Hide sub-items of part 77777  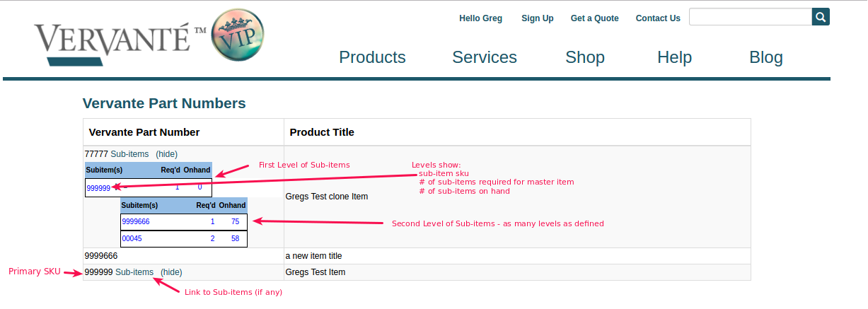[166, 154]
